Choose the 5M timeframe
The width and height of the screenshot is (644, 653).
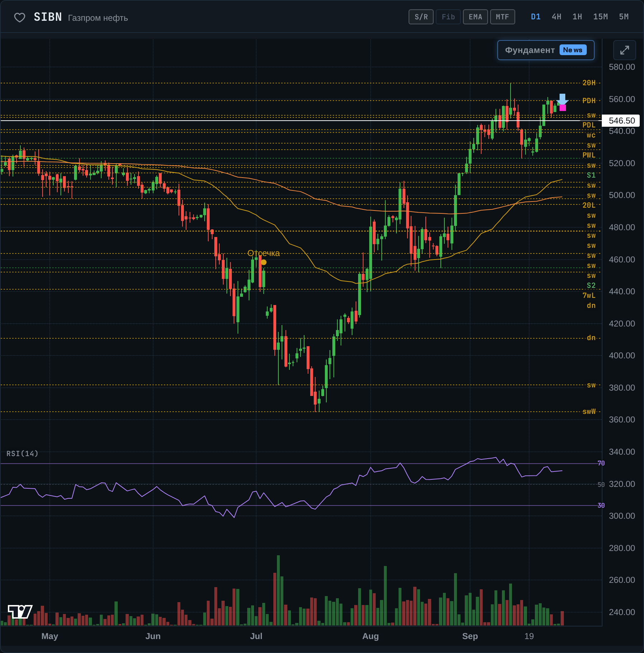(624, 17)
